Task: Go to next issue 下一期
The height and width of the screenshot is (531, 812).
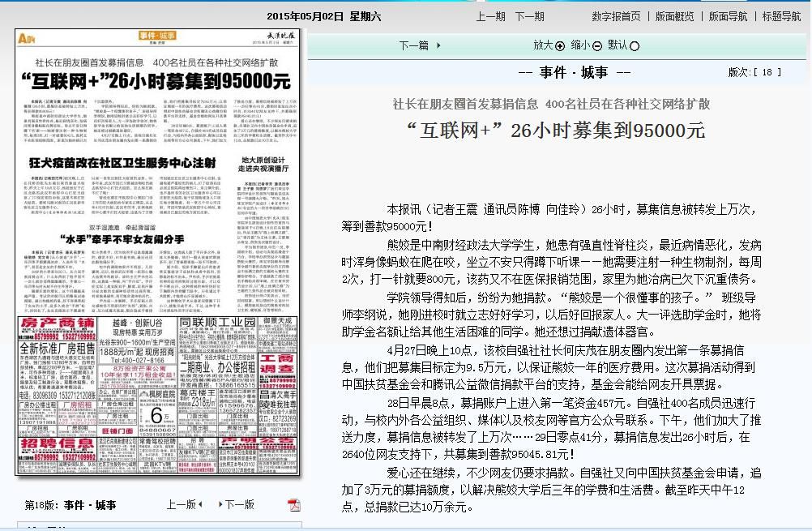Action: (529, 16)
